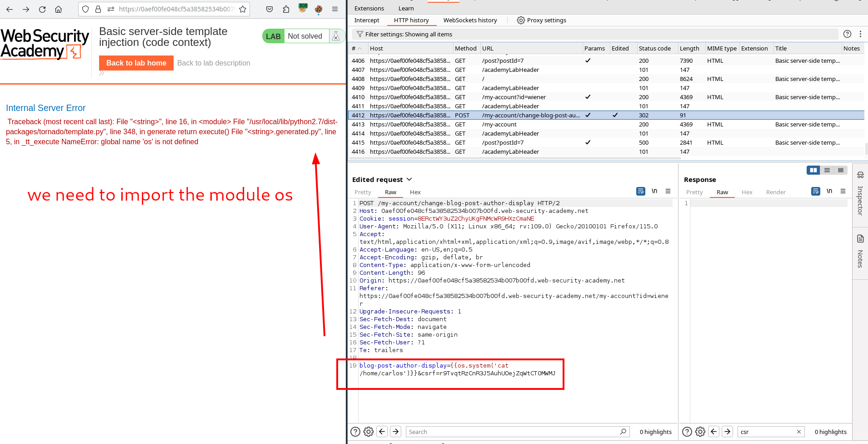Open the WebSockets history tab

pyautogui.click(x=470, y=20)
